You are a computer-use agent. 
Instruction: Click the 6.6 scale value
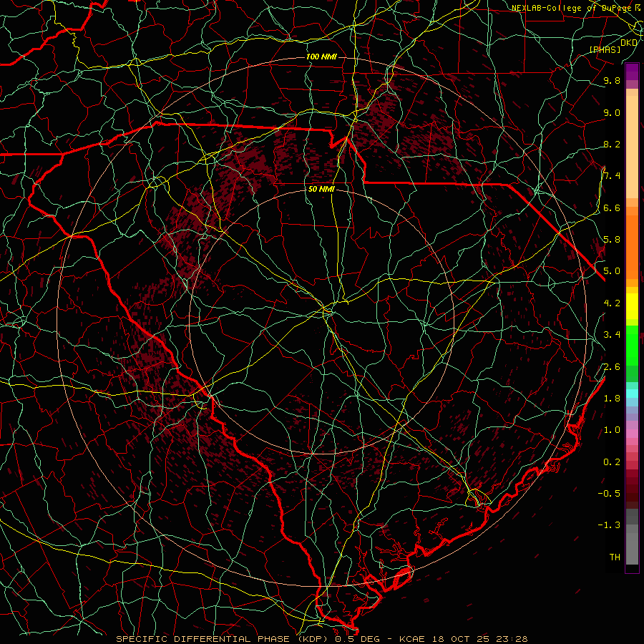pyautogui.click(x=612, y=208)
